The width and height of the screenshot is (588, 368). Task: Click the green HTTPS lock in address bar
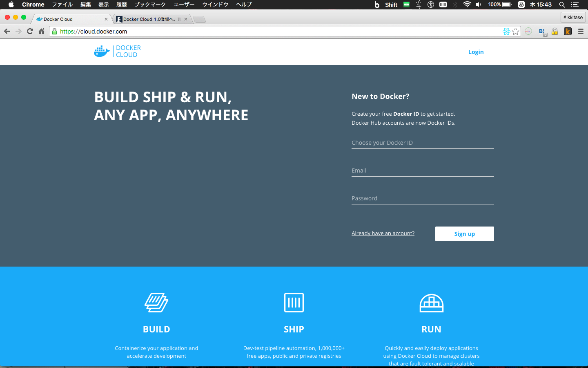coord(53,31)
